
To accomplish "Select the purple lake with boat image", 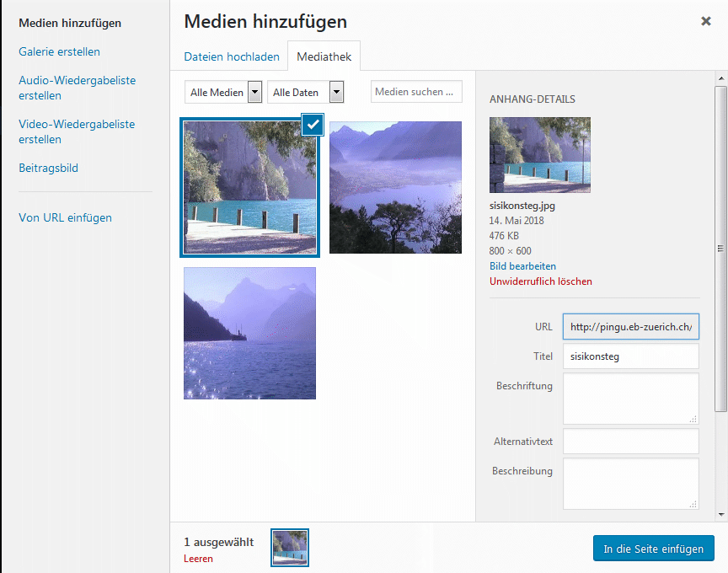I will (x=249, y=333).
